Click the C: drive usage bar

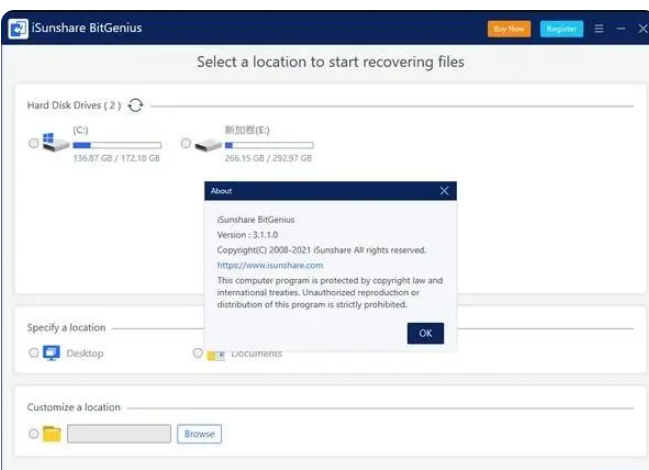tap(116, 145)
